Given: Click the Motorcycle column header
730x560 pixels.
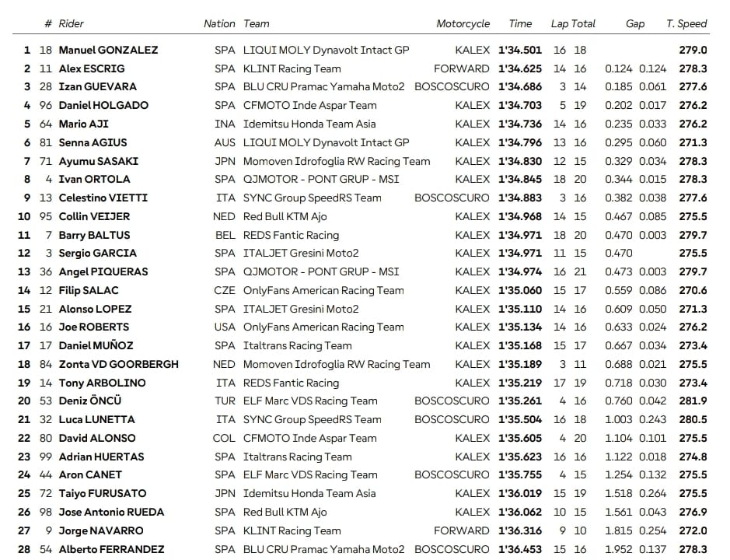Looking at the screenshot, I should coord(463,23).
